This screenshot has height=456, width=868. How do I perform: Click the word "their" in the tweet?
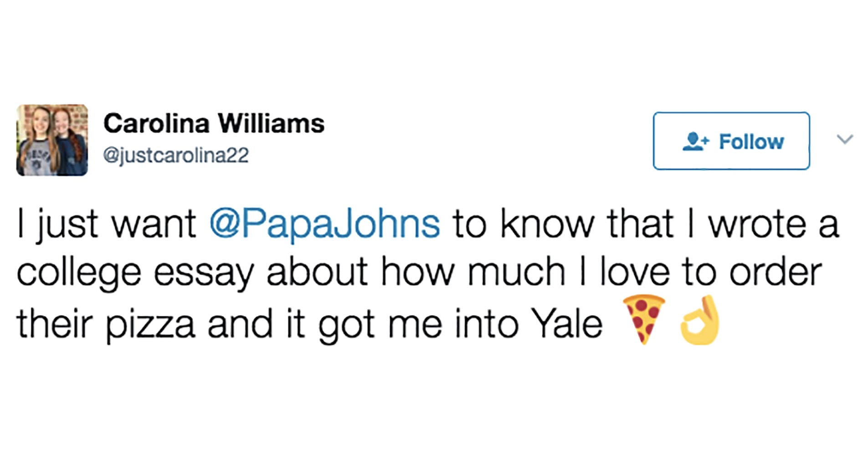tap(55, 324)
